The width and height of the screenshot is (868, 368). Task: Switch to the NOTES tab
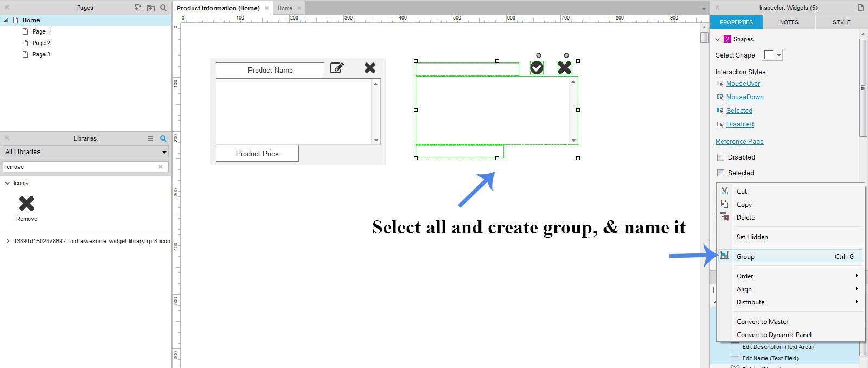[789, 22]
